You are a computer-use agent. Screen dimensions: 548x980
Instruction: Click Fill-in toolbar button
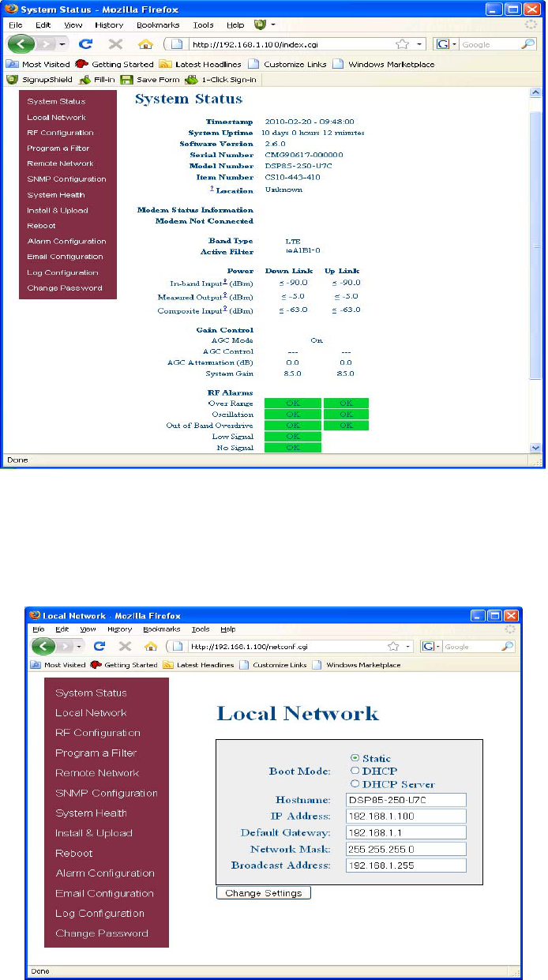(x=96, y=80)
